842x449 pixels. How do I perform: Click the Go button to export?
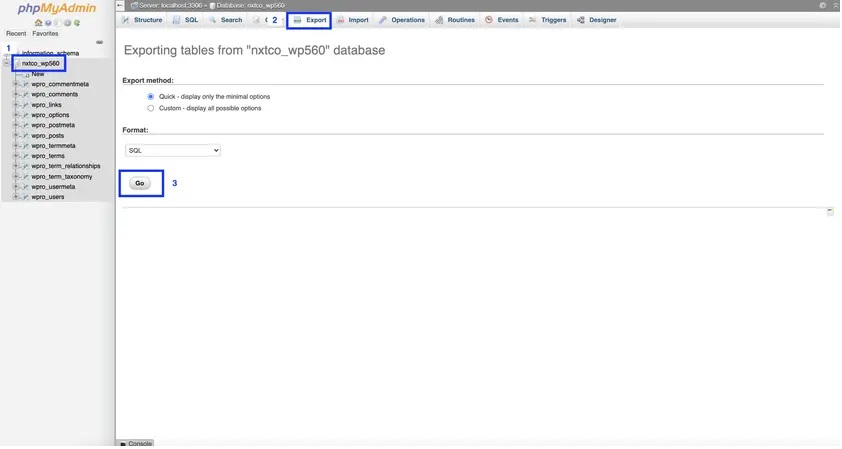[x=140, y=183]
